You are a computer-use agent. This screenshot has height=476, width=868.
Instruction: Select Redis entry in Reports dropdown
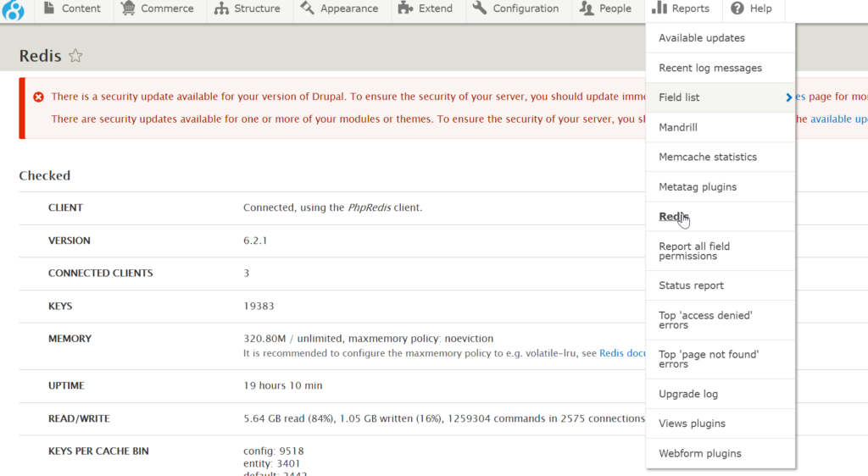pyautogui.click(x=721, y=217)
